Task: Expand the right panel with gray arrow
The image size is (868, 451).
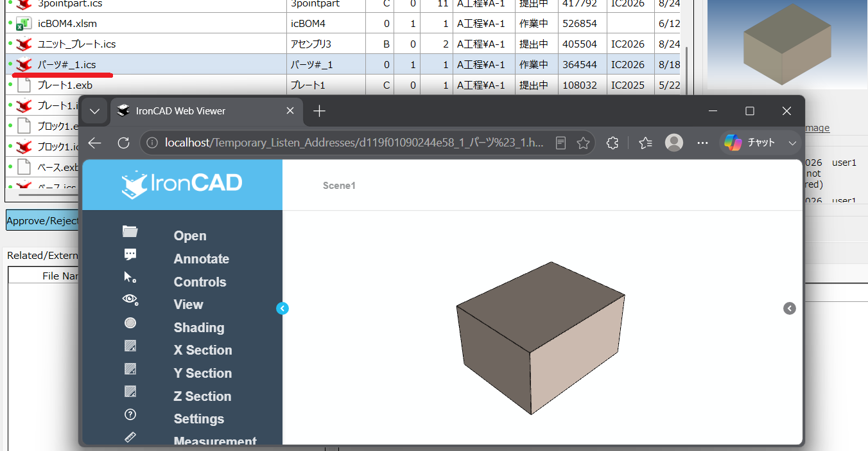Action: pos(790,308)
